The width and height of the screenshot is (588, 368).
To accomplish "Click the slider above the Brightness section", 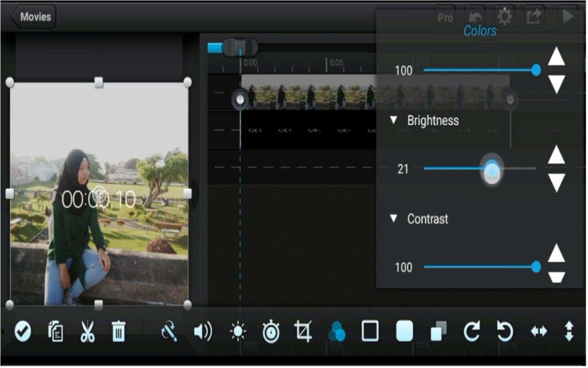I will [482, 70].
